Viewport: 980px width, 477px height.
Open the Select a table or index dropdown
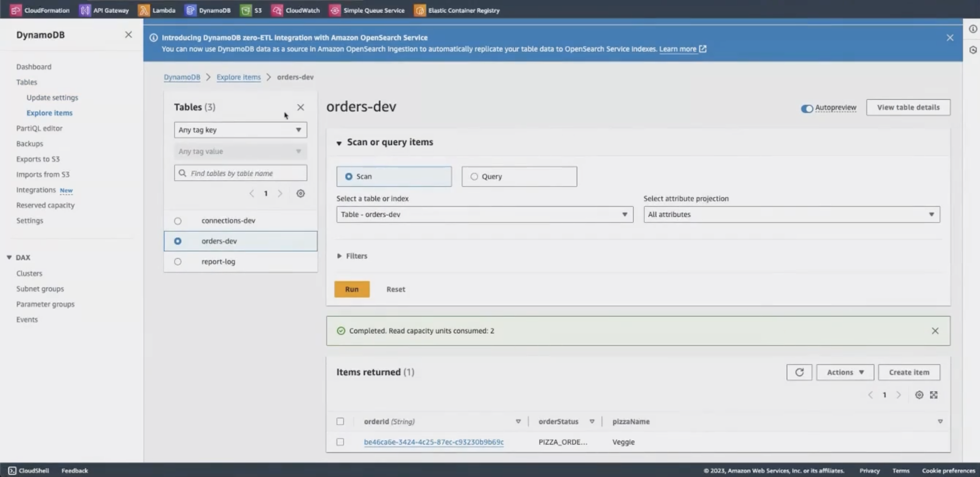point(484,215)
